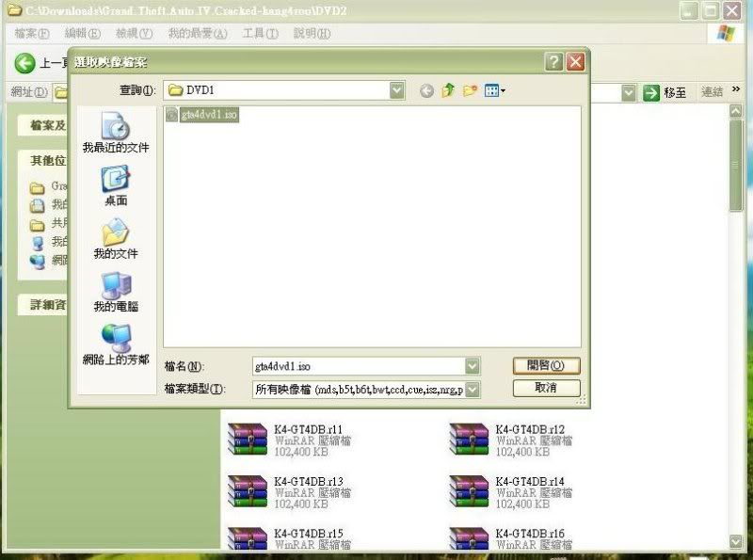Open the Tools (工具) menu in Explorer
Viewport: 753px width, 560px height.
pos(260,33)
